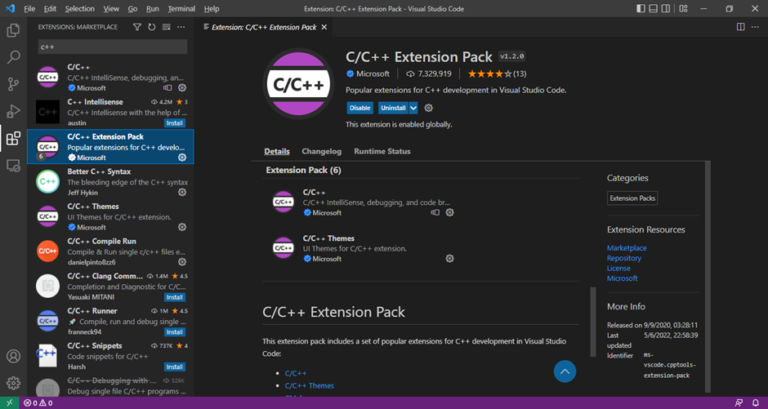Click the extensions search input field
The height and width of the screenshot is (409, 768).
110,46
